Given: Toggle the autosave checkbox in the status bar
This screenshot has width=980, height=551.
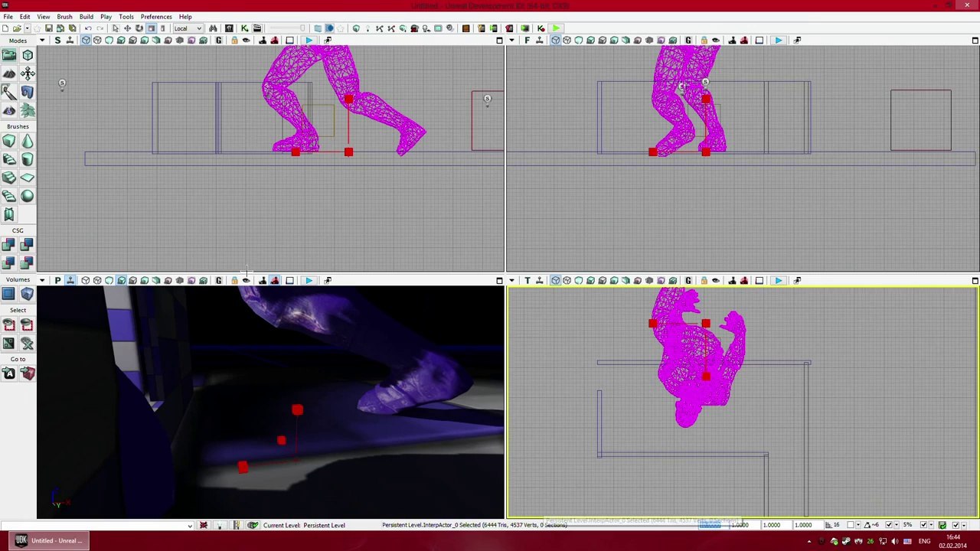Looking at the screenshot, I should click(956, 525).
